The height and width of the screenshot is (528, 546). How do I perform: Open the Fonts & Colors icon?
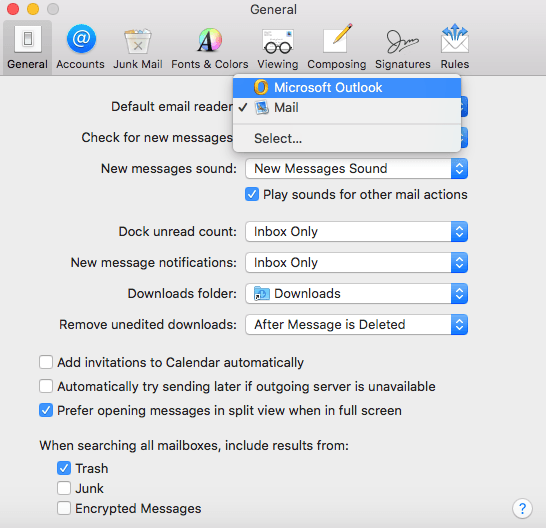click(x=210, y=39)
